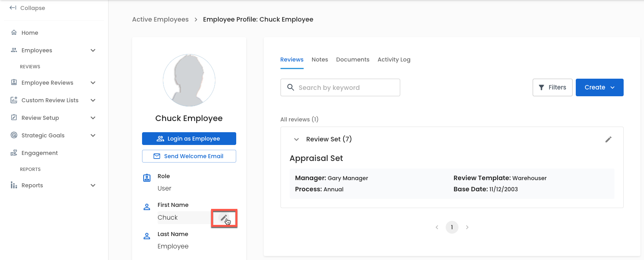644x260 pixels.
Task: Click the Role value User
Action: (x=164, y=189)
